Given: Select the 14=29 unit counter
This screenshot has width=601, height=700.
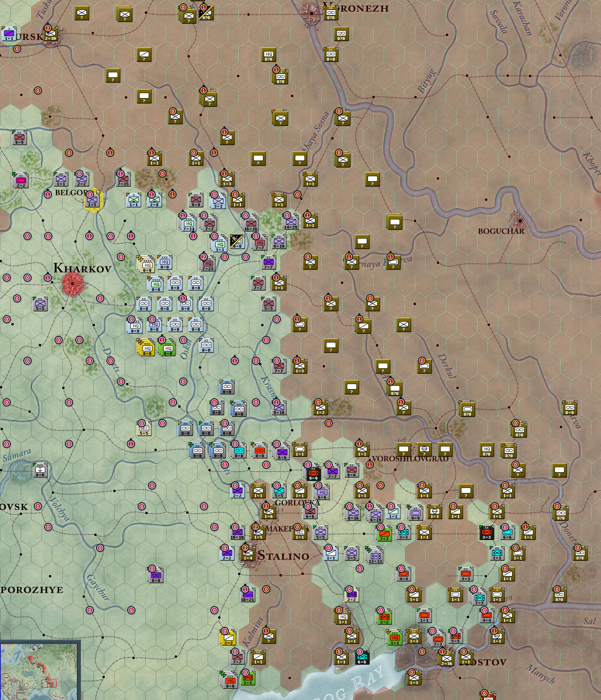Looking at the screenshot, I should (x=291, y=222).
